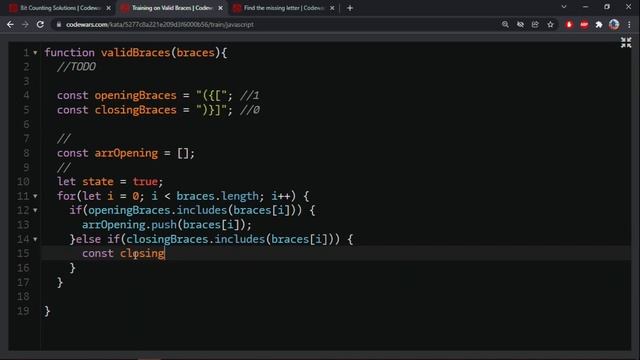The width and height of the screenshot is (640, 360).
Task: Click 'closing' variable on line 15
Action: pos(142,253)
